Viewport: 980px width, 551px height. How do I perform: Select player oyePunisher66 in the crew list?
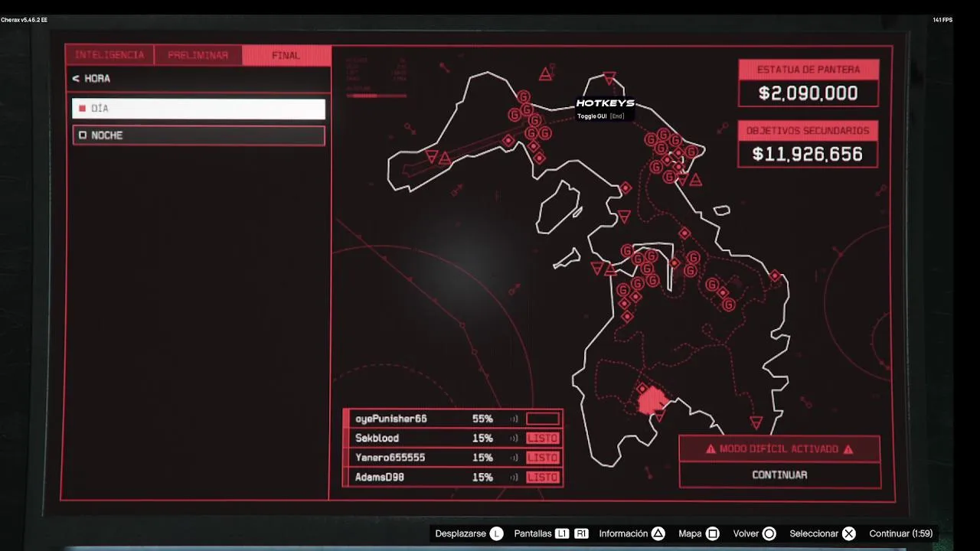(x=391, y=419)
